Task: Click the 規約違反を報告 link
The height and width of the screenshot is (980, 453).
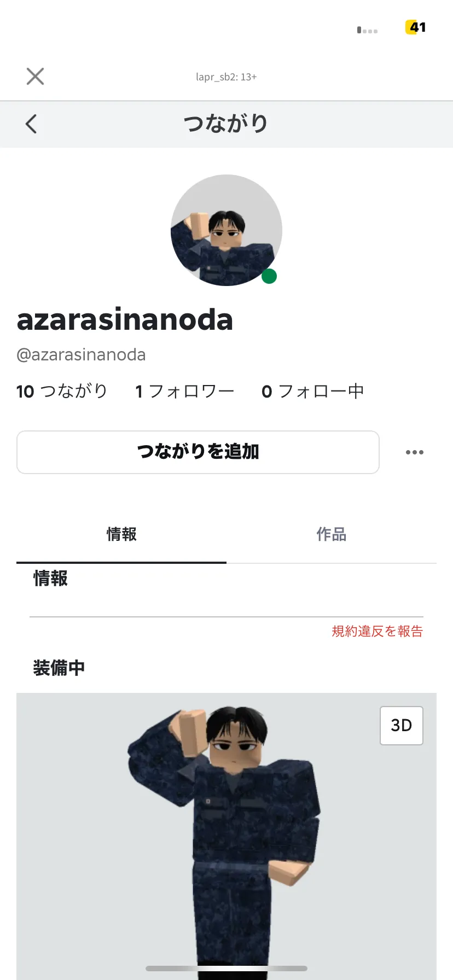Action: [x=377, y=631]
